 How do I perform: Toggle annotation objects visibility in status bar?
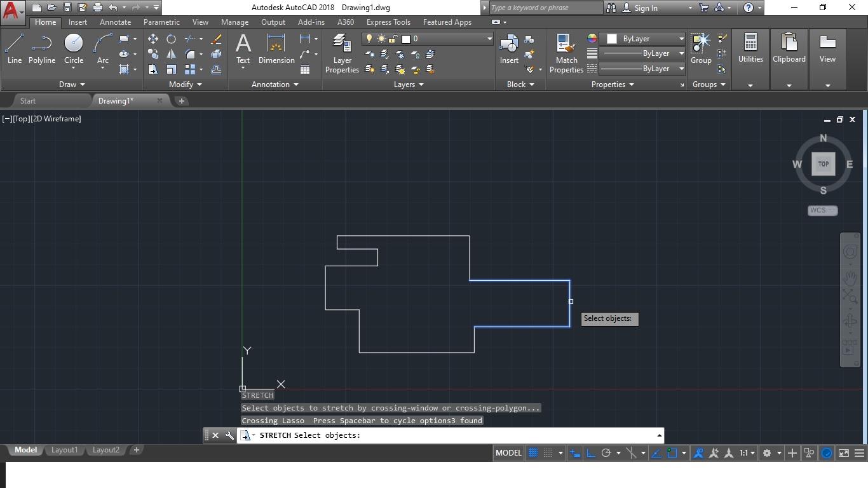click(x=698, y=453)
